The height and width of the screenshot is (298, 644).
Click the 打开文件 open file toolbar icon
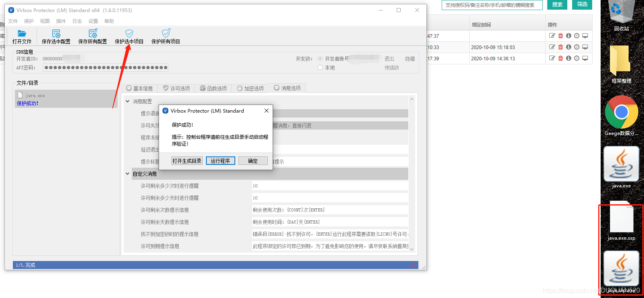(22, 33)
